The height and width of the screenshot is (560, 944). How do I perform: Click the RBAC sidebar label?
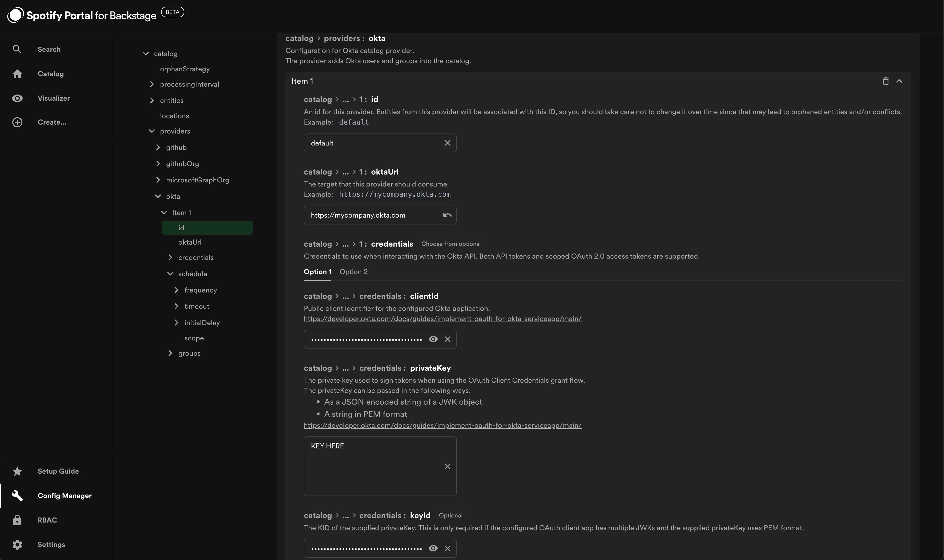tap(47, 520)
